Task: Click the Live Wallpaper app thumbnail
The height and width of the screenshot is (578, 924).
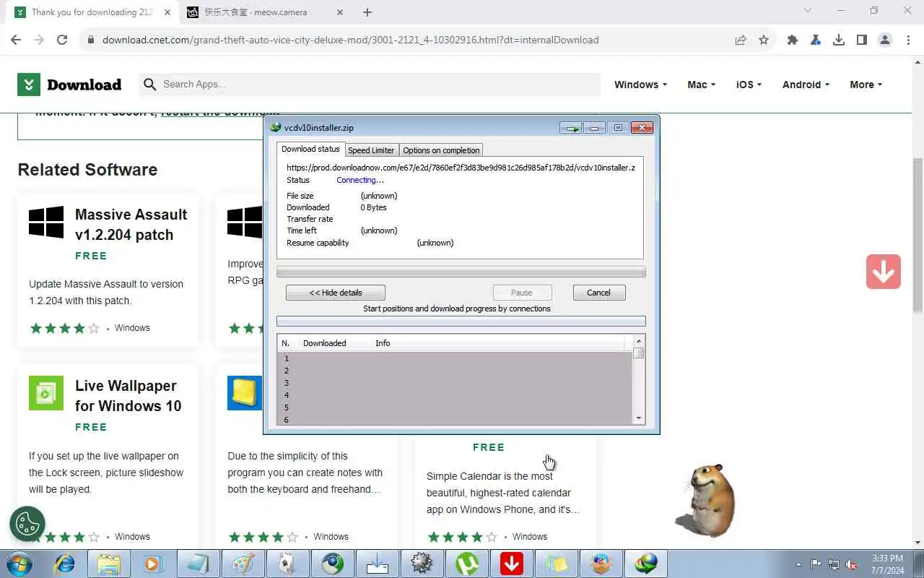Action: (x=46, y=393)
